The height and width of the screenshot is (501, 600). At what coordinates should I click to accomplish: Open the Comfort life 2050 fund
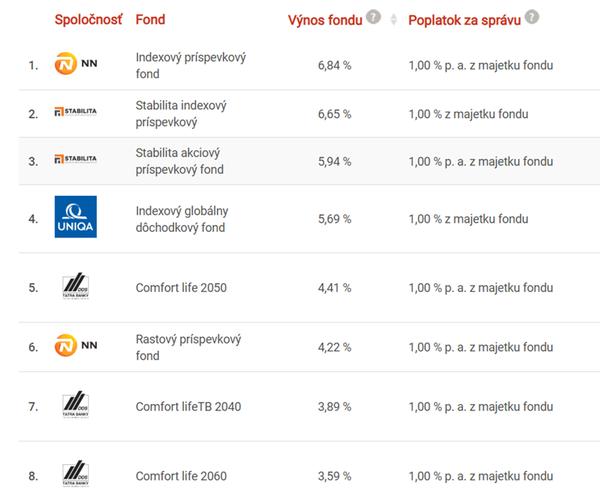point(181,288)
